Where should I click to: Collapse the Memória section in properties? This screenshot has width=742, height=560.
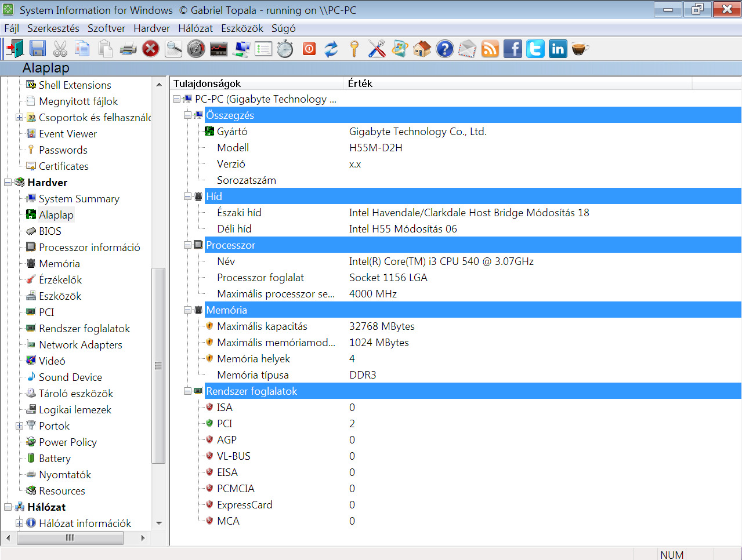(187, 310)
